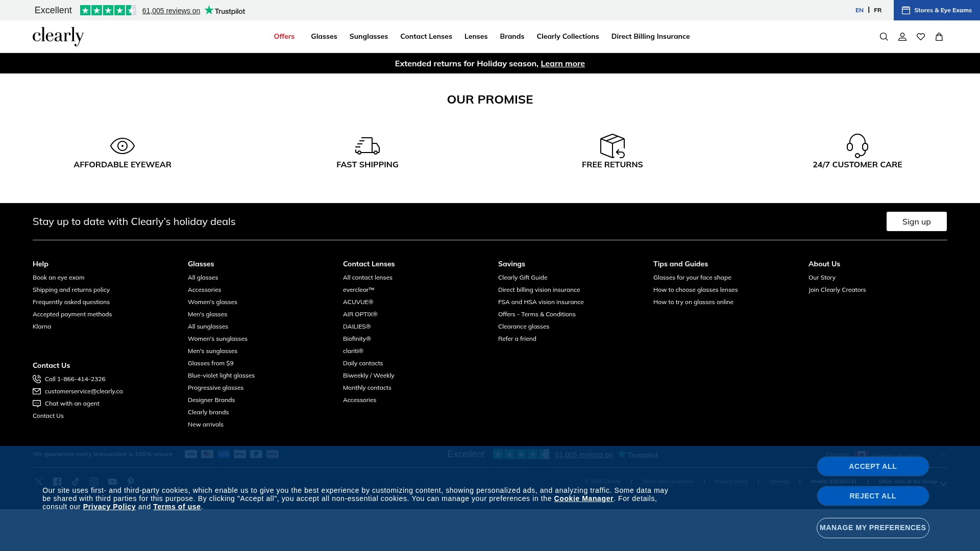Click the envelope icon beside customer email
This screenshot has height=551, width=980.
[x=37, y=391]
